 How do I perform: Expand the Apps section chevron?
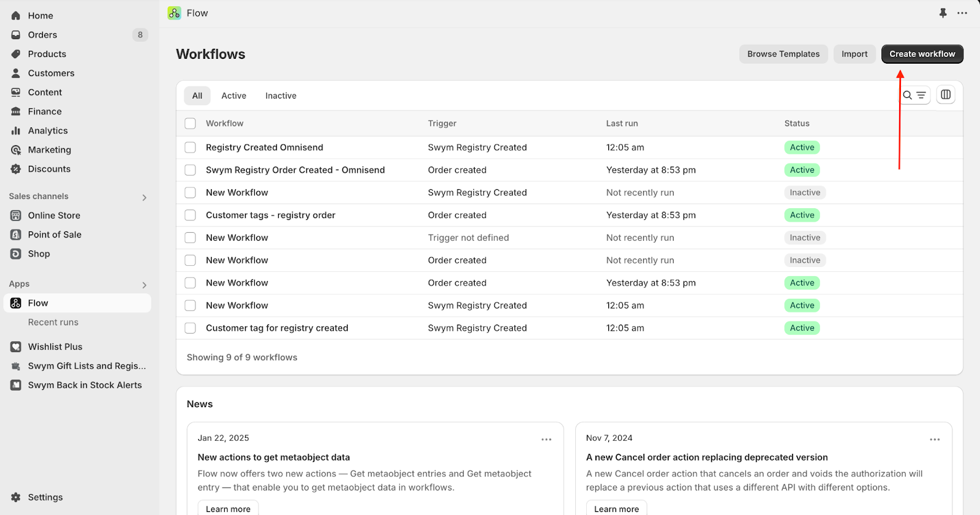[145, 285]
